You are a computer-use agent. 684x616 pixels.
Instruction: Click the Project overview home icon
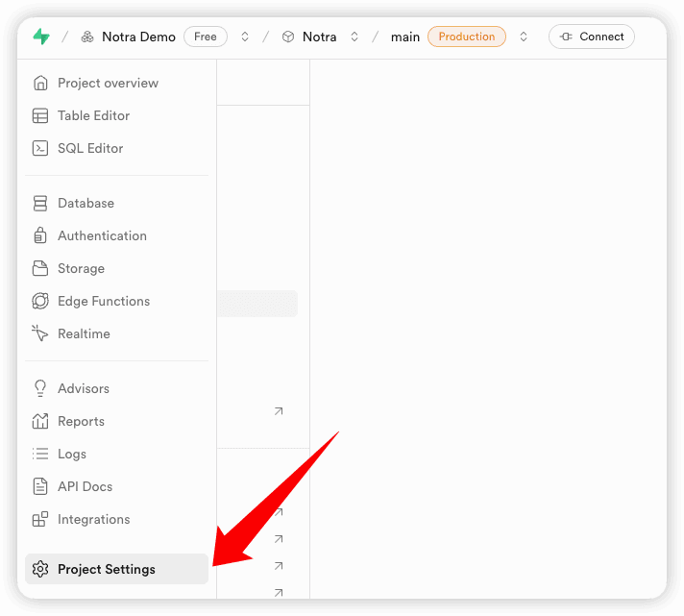click(40, 84)
